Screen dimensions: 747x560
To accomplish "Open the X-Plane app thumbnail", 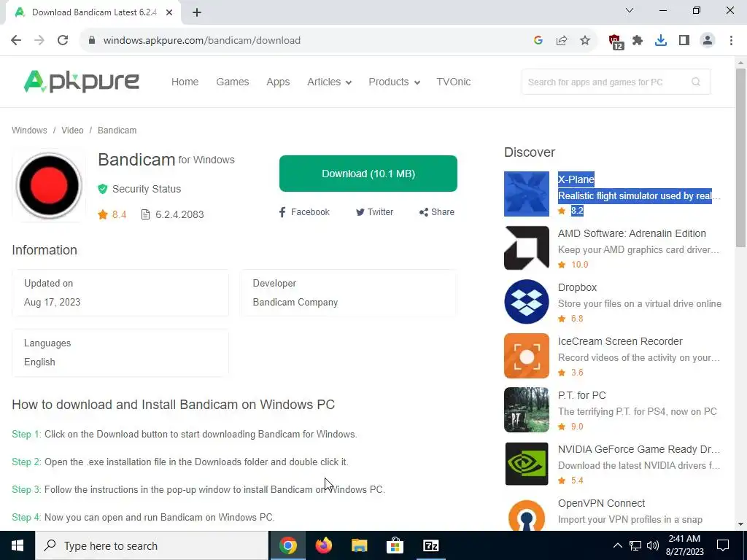I will tap(527, 194).
